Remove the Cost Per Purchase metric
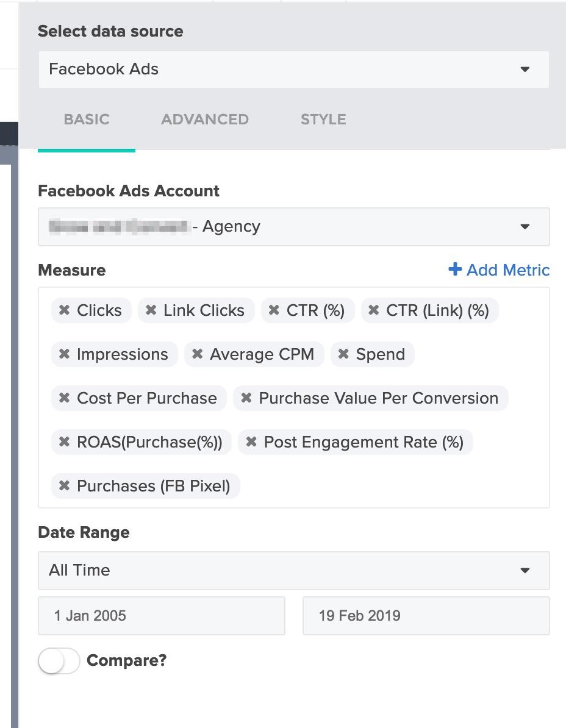 pyautogui.click(x=65, y=398)
